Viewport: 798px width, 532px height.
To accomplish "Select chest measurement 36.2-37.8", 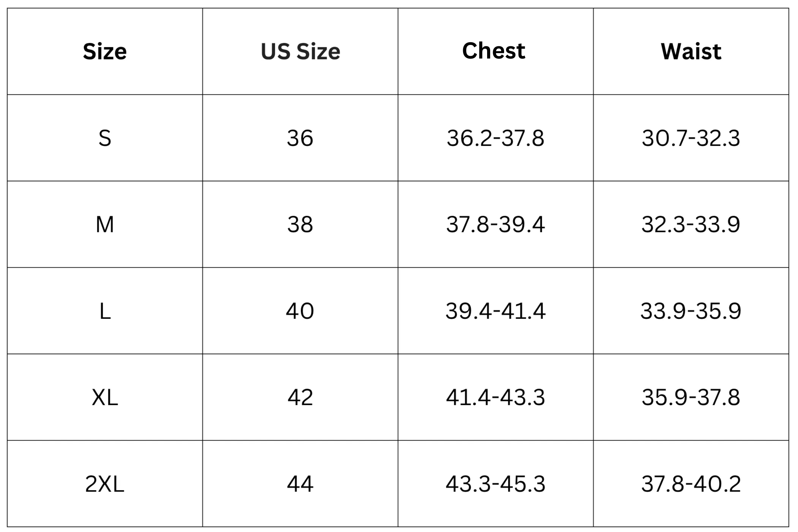I will point(495,138).
